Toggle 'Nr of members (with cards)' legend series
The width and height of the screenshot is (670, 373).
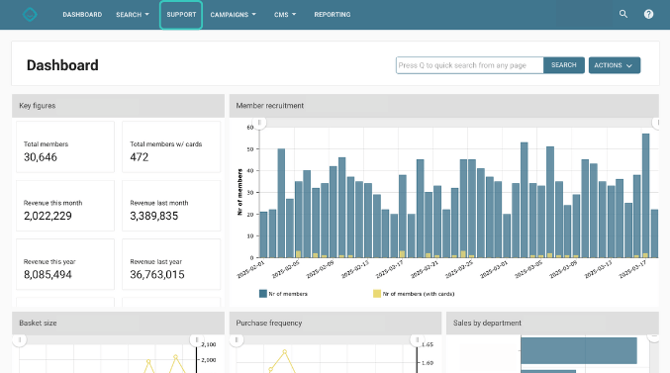[x=414, y=294]
